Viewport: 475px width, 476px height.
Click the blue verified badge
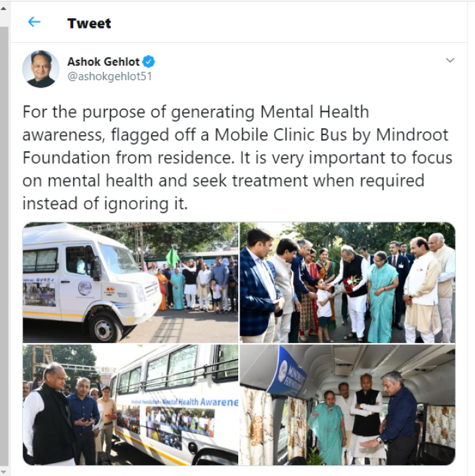[x=149, y=62]
